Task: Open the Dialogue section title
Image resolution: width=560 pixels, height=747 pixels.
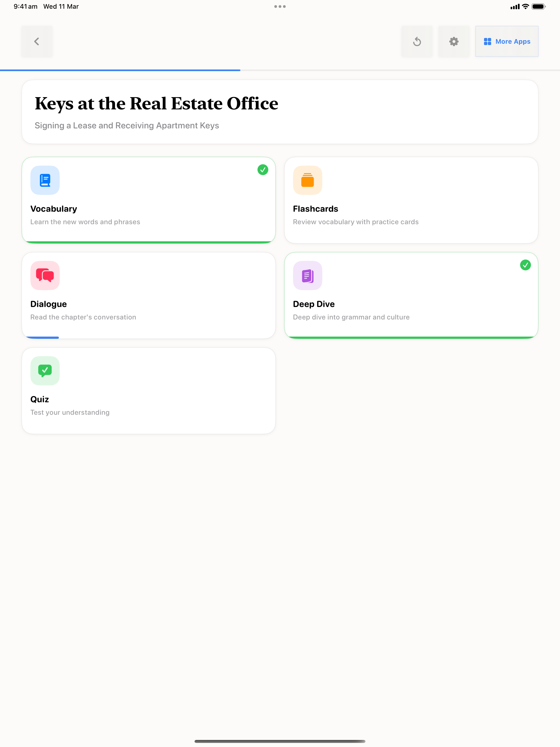Action: 49,304
